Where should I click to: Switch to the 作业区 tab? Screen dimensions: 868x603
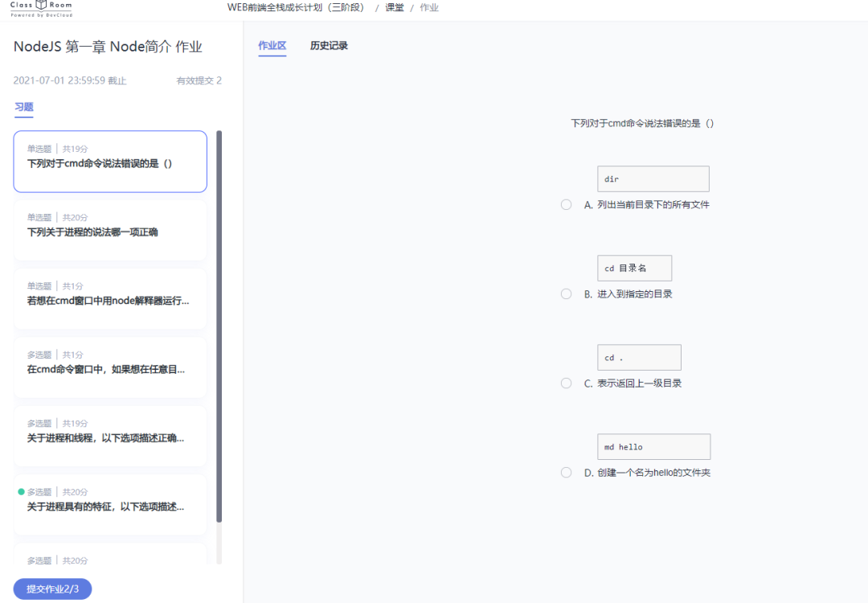[272, 46]
